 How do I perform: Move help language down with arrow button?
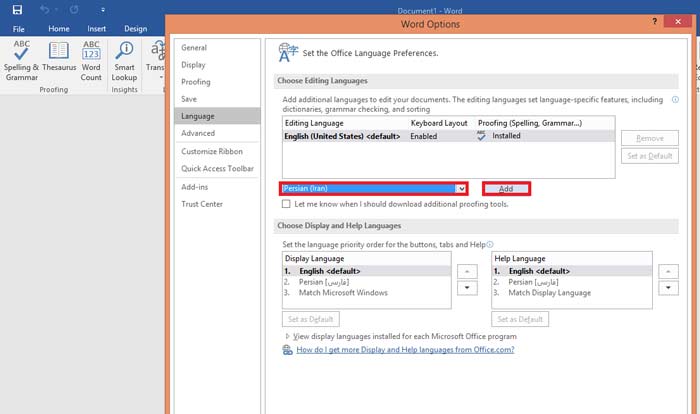669,288
